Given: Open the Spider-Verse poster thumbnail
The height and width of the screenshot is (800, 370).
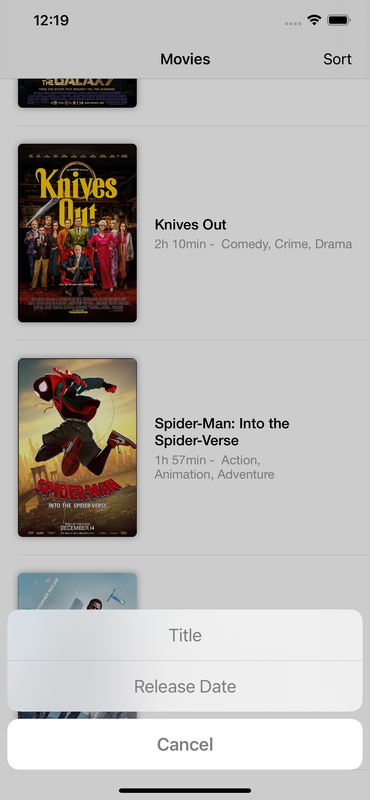Looking at the screenshot, I should [x=78, y=447].
